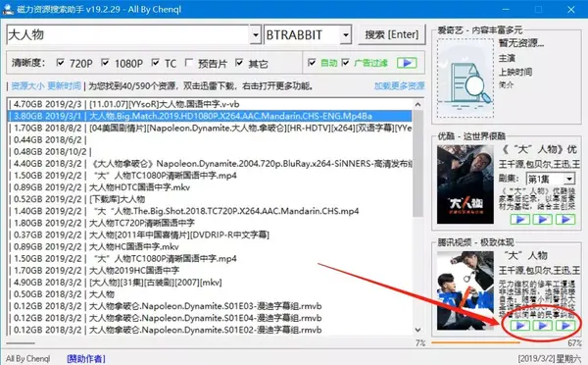The height and width of the screenshot is (365, 588).
Task: Select the 4.40GB Napoleon.Dynamite.2004.720p row
Action: [210, 164]
